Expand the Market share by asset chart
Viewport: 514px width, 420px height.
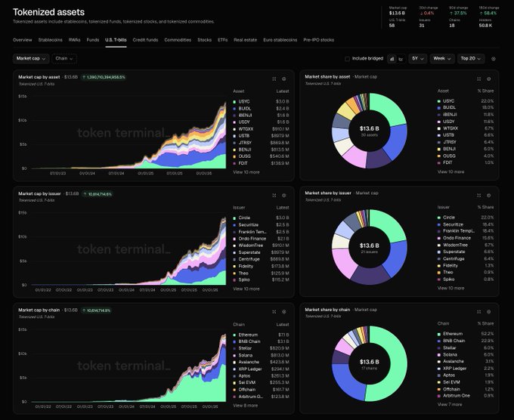[479, 79]
